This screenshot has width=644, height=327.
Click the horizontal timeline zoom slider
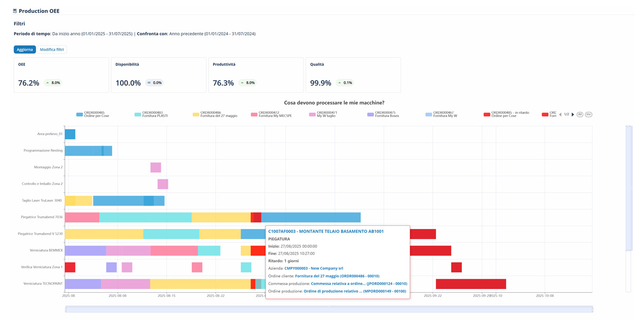click(x=328, y=310)
